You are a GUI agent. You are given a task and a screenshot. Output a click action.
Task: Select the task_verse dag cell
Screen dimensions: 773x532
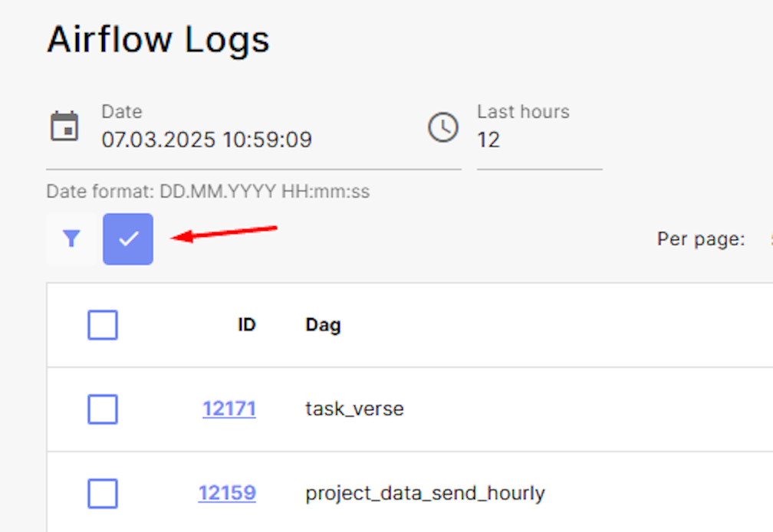pyautogui.click(x=354, y=409)
